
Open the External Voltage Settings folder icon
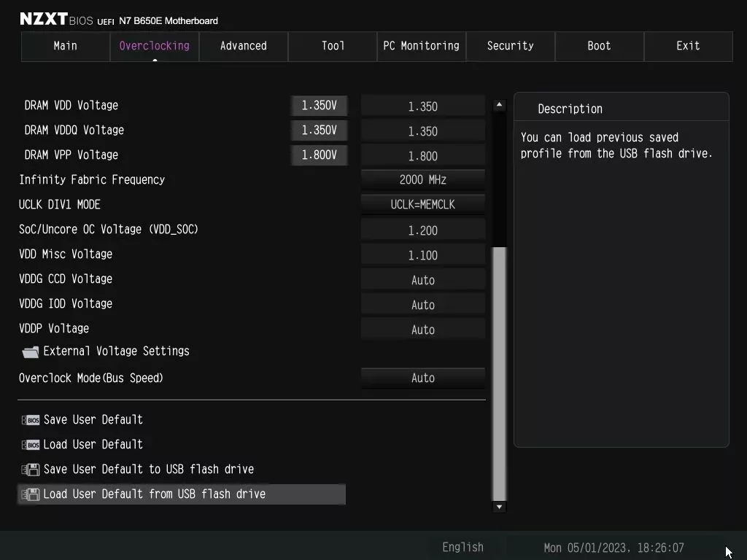[x=30, y=351]
